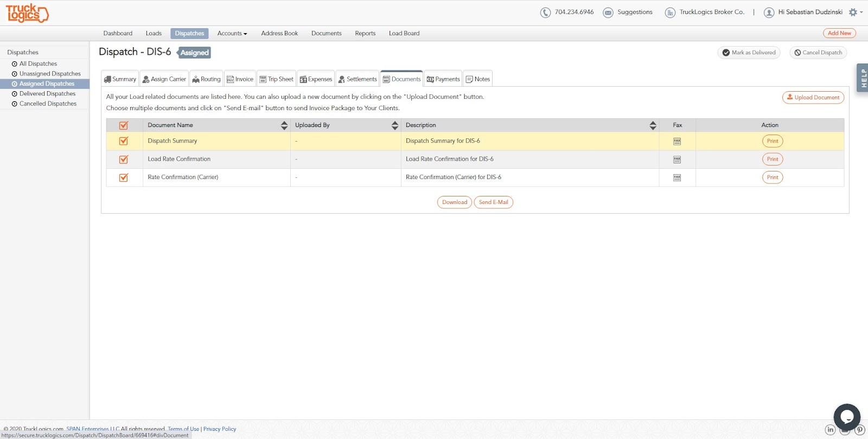The width and height of the screenshot is (868, 439).
Task: Click the Suggestions envelope icon
Action: click(x=608, y=12)
